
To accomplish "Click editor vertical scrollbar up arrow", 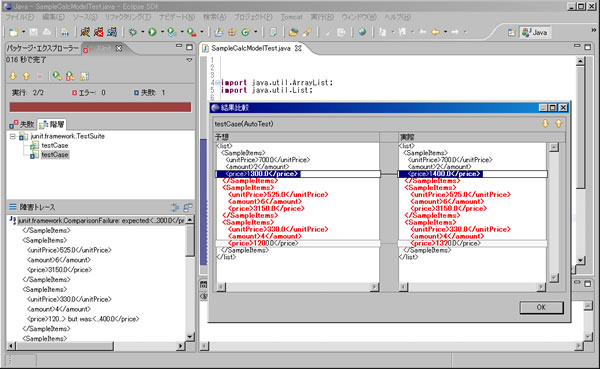I will point(580,61).
